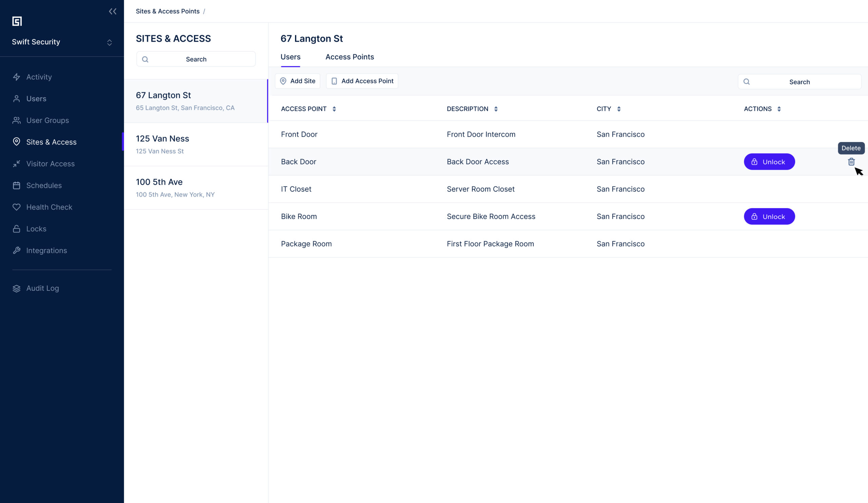Click the Swift Security logo icon
This screenshot has height=503, width=868.
point(17,21)
